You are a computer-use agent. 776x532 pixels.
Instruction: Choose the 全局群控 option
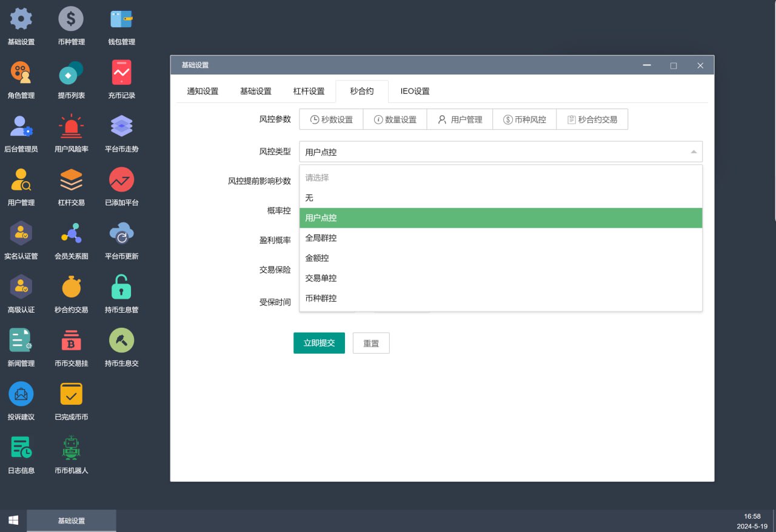click(x=501, y=238)
